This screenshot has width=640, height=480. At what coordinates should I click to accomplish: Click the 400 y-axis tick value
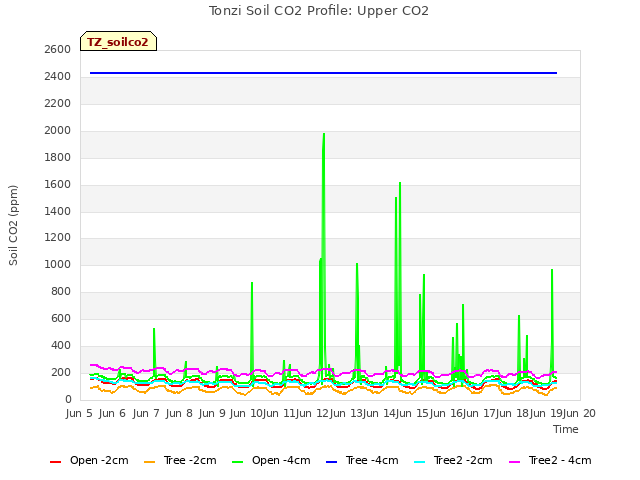[61, 345]
